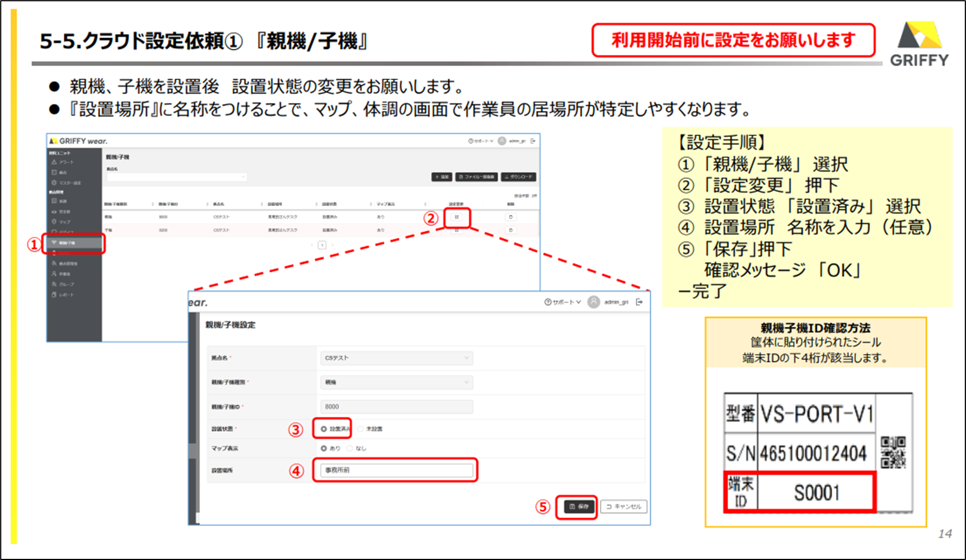Open the 拠点名 dropdown showing CSテスト

(396, 358)
